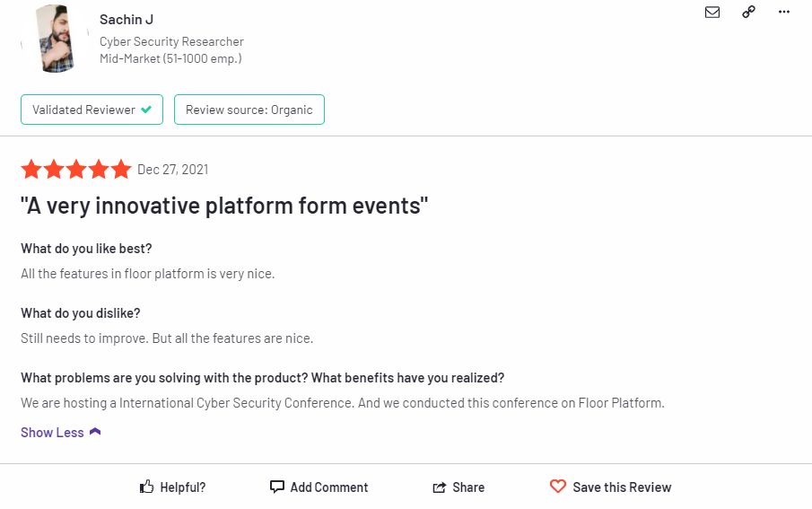Click the 'What do you like best?' heading
812x509 pixels.
click(x=86, y=249)
